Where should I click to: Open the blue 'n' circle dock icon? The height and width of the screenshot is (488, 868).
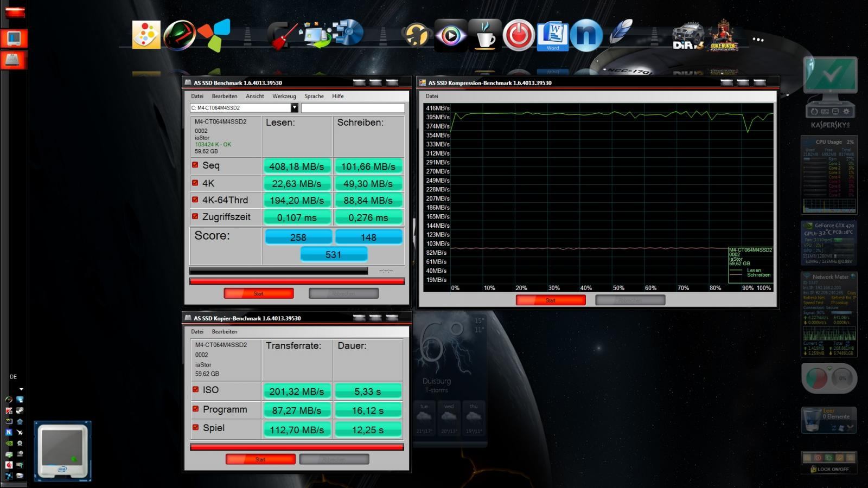click(586, 35)
